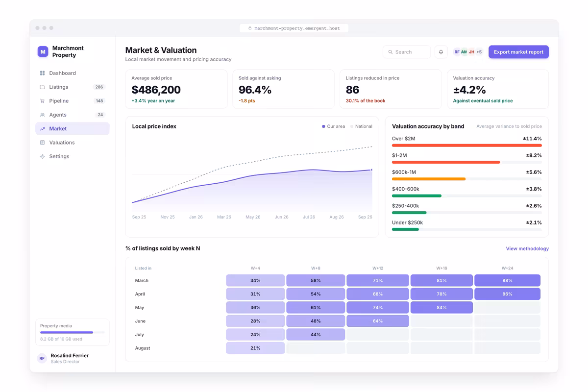The width and height of the screenshot is (588, 392).
Task: Click the address bar lock icon
Action: (250, 28)
